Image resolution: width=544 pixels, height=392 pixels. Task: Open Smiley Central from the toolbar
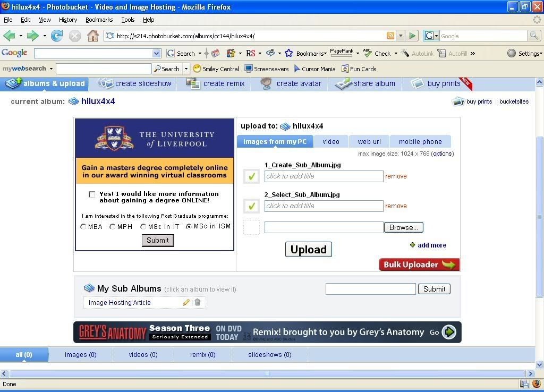click(x=216, y=69)
